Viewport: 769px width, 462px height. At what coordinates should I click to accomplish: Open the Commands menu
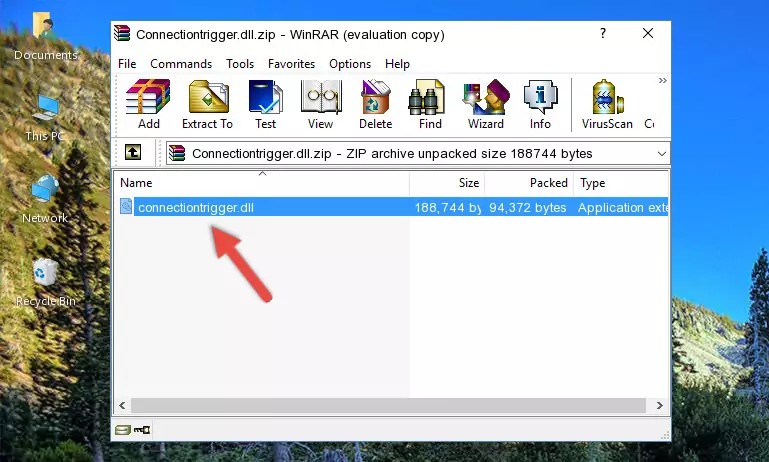click(181, 64)
